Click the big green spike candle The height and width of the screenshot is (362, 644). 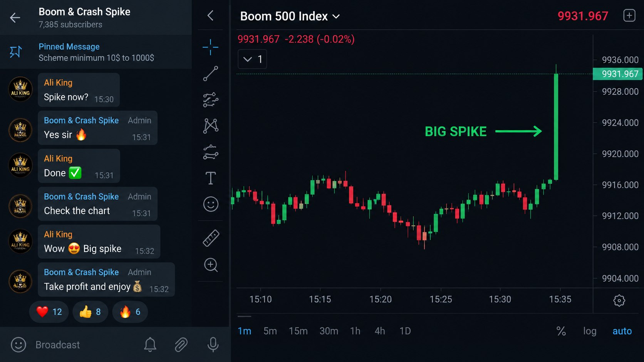click(556, 127)
